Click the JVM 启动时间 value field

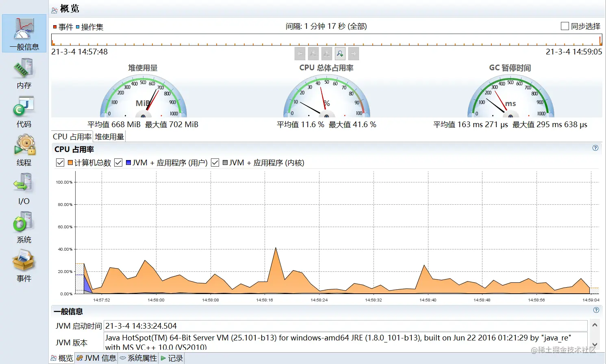345,326
